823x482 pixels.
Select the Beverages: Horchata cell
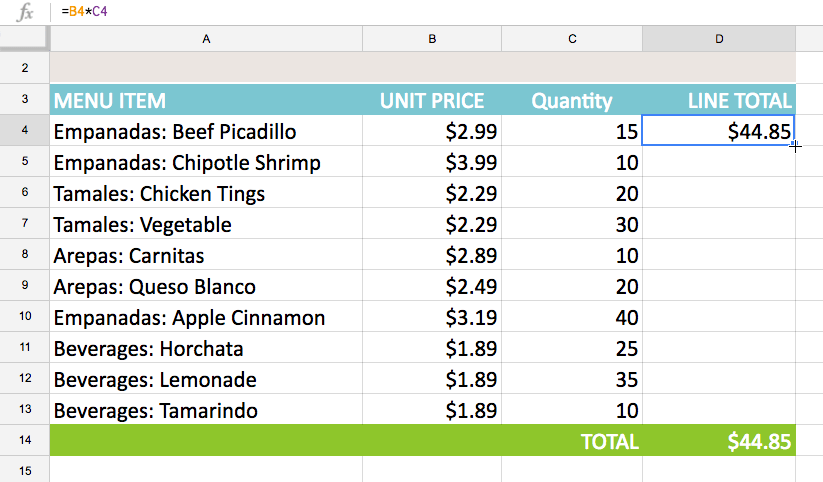point(206,349)
